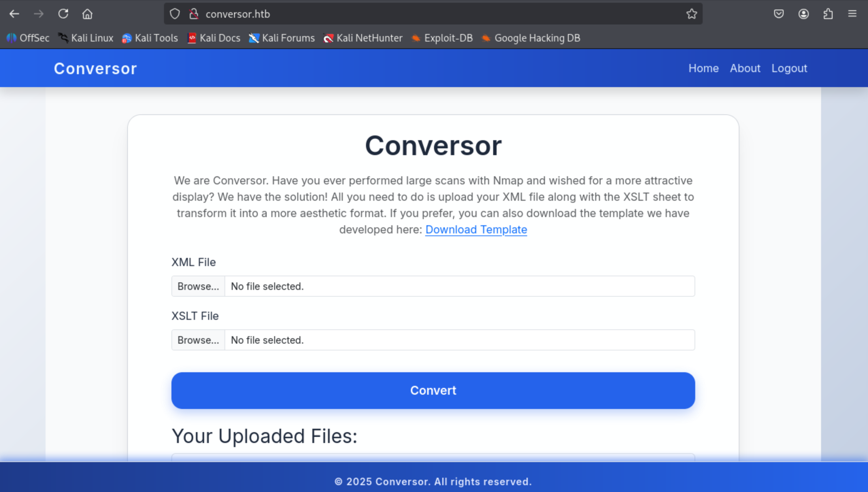
Task: Navigate to the About page
Action: click(745, 68)
